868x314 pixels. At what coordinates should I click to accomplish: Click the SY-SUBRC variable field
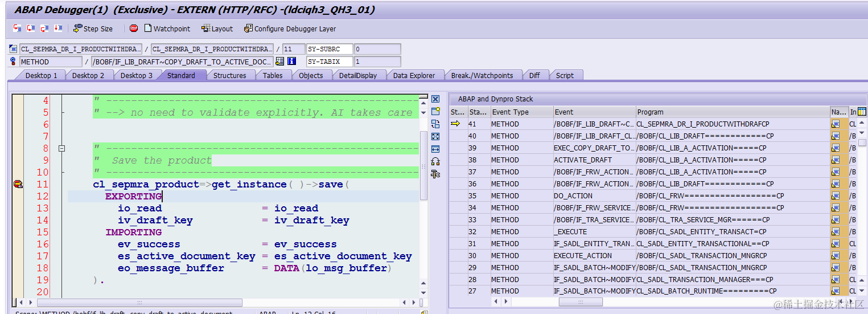point(330,49)
